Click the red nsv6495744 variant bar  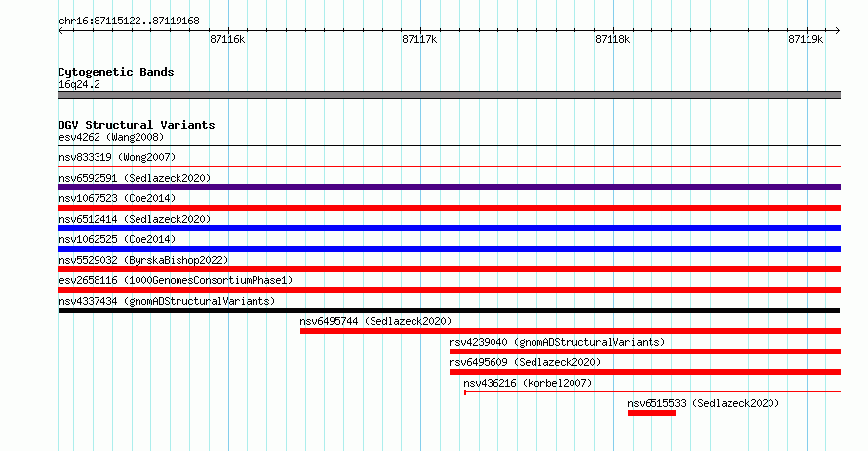571,331
